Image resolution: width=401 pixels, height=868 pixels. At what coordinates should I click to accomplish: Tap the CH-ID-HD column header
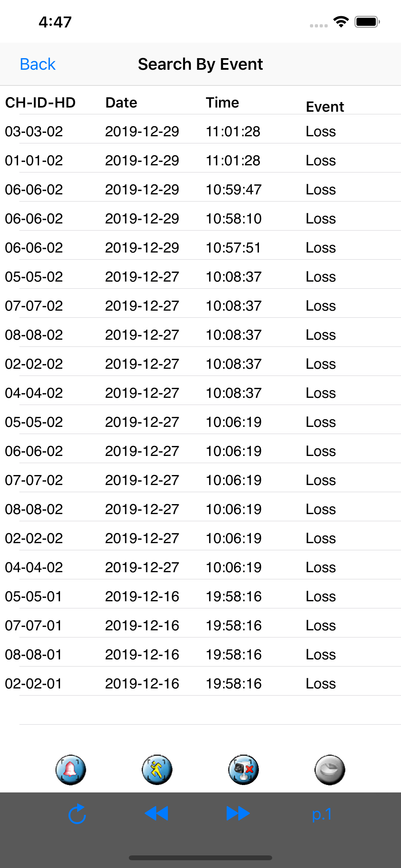click(40, 102)
